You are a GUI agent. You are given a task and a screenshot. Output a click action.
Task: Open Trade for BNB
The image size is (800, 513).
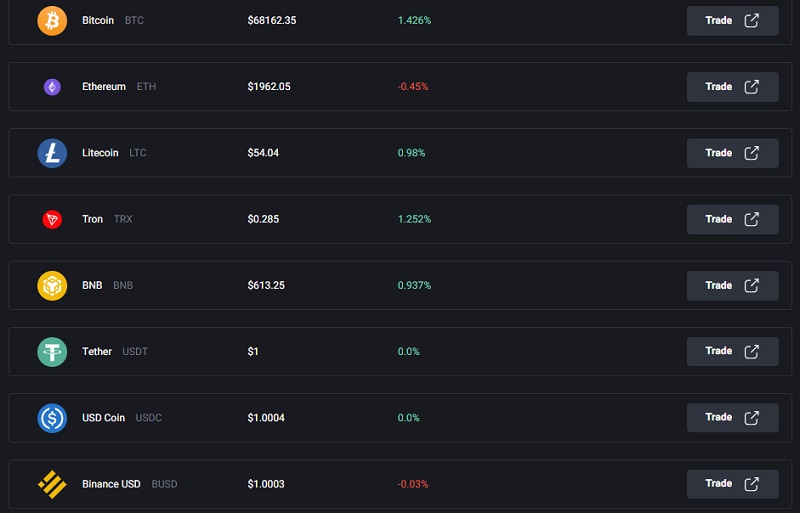732,285
